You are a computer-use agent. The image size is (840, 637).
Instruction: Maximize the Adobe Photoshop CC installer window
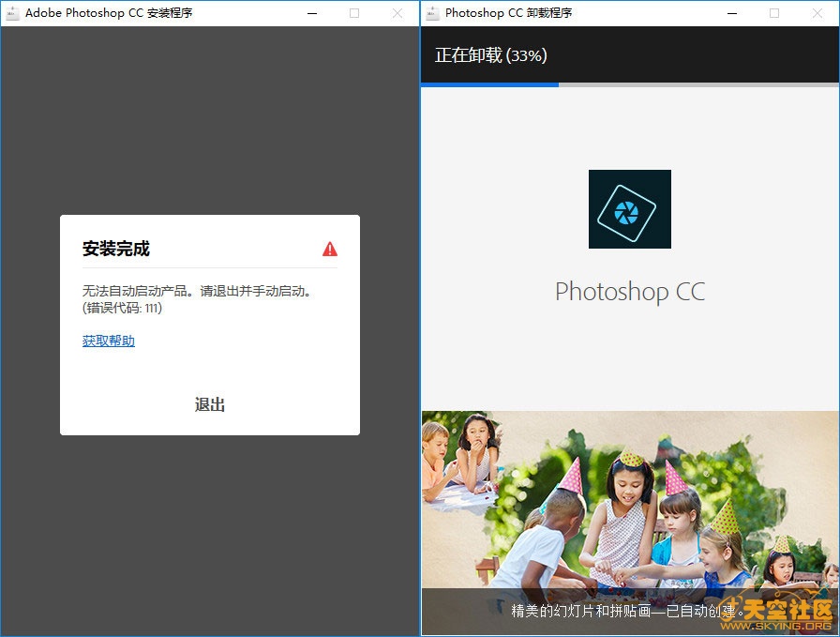click(354, 13)
